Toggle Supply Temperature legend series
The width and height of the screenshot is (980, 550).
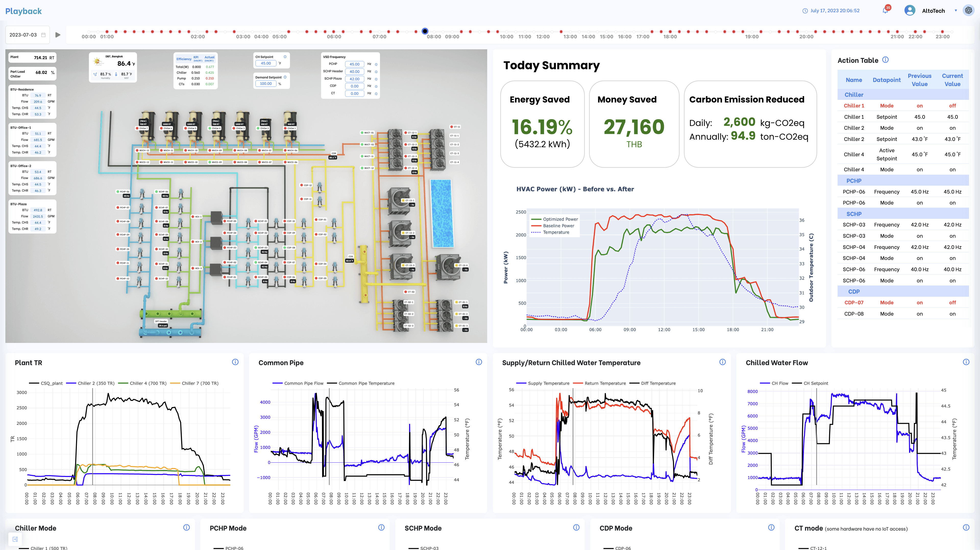[x=543, y=383]
